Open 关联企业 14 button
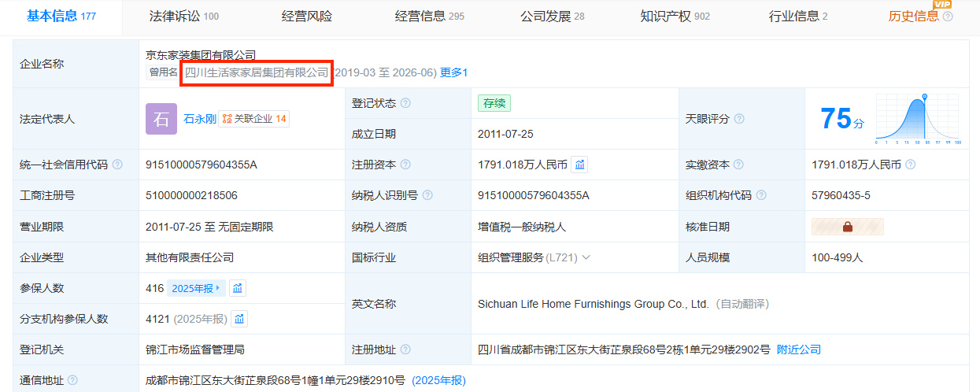 pos(254,119)
